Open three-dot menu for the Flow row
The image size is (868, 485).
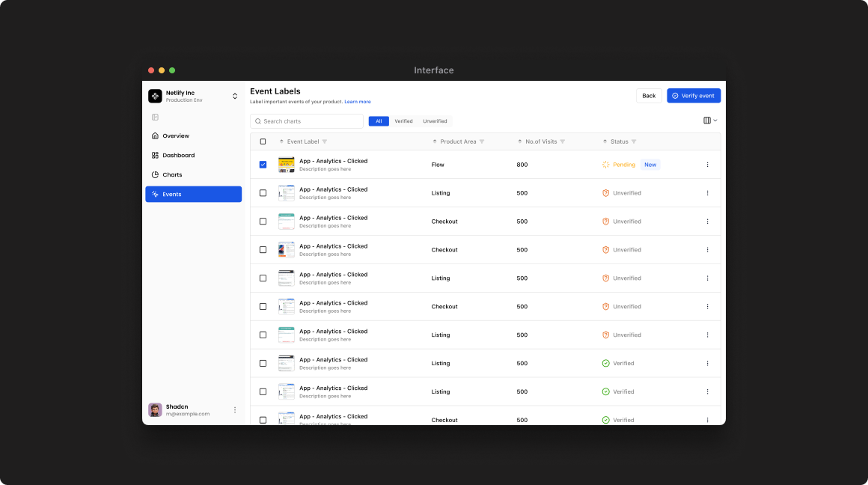click(x=707, y=165)
